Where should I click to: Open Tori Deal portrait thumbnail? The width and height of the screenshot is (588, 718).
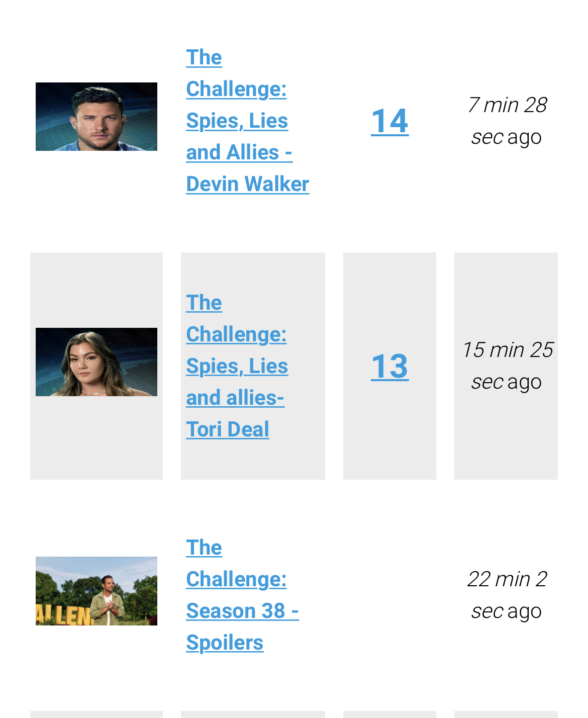(96, 362)
